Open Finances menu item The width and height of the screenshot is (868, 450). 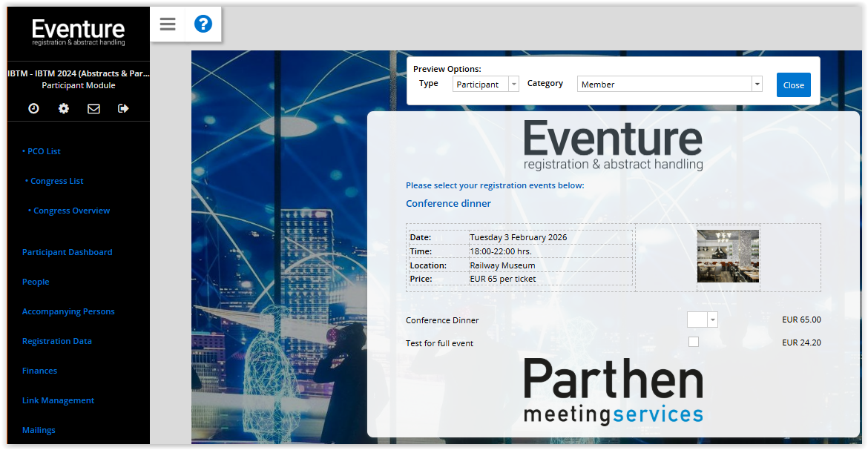tap(39, 371)
